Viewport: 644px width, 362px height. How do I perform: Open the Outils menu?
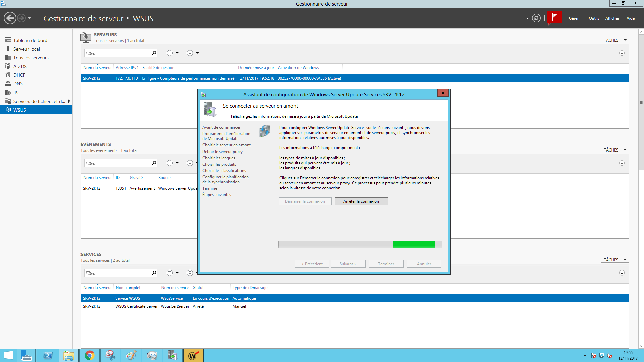point(594,18)
